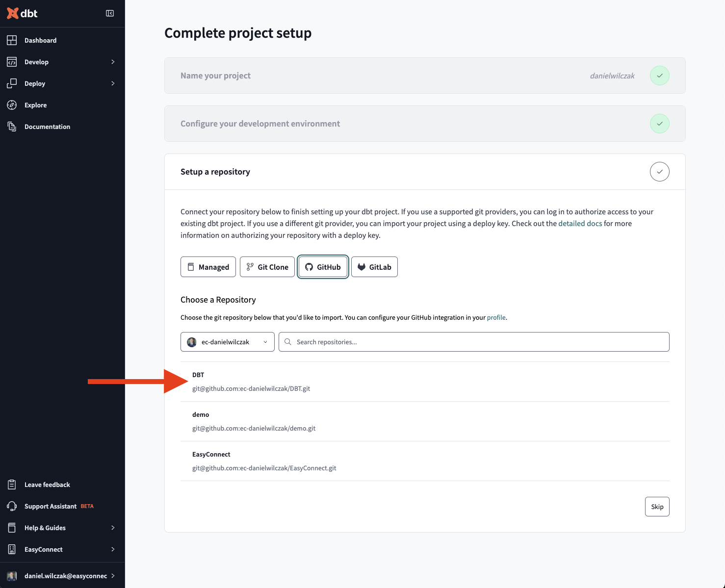The image size is (725, 588).
Task: Choose the Managed repository option
Action: click(208, 267)
